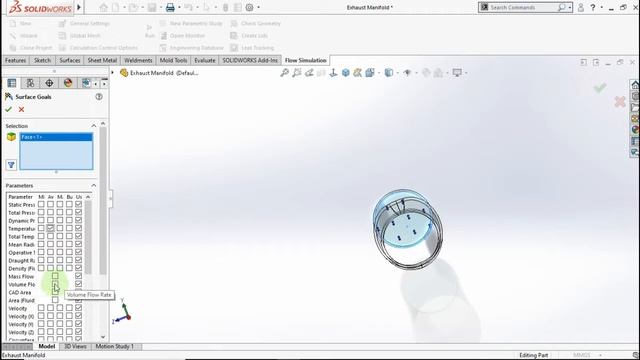Click the Dynamic Annotation Views axis icon
This screenshot has height=360, width=640.
point(333,73)
